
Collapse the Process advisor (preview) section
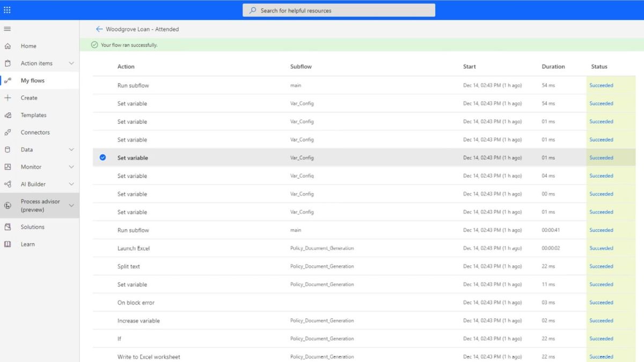pos(70,205)
